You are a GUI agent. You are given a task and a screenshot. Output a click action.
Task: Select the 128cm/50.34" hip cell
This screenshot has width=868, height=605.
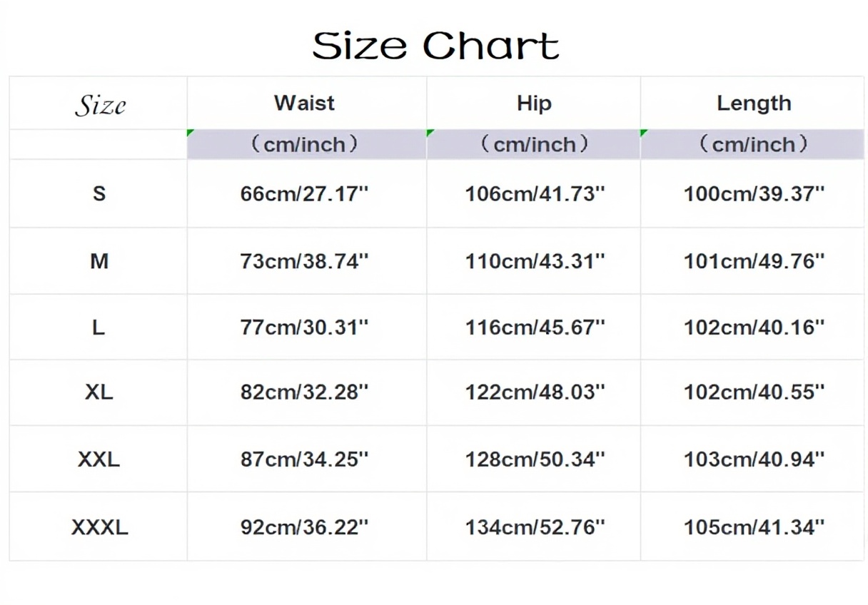pos(535,459)
